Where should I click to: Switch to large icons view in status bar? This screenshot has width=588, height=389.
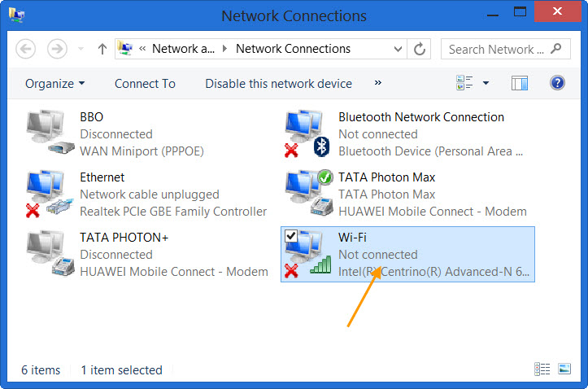coord(564,369)
